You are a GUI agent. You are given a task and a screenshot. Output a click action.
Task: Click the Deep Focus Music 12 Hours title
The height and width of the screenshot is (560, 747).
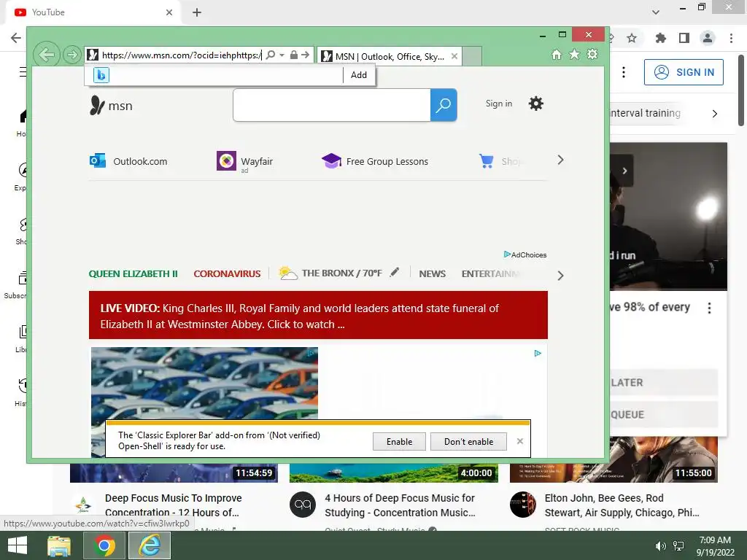pyautogui.click(x=173, y=505)
